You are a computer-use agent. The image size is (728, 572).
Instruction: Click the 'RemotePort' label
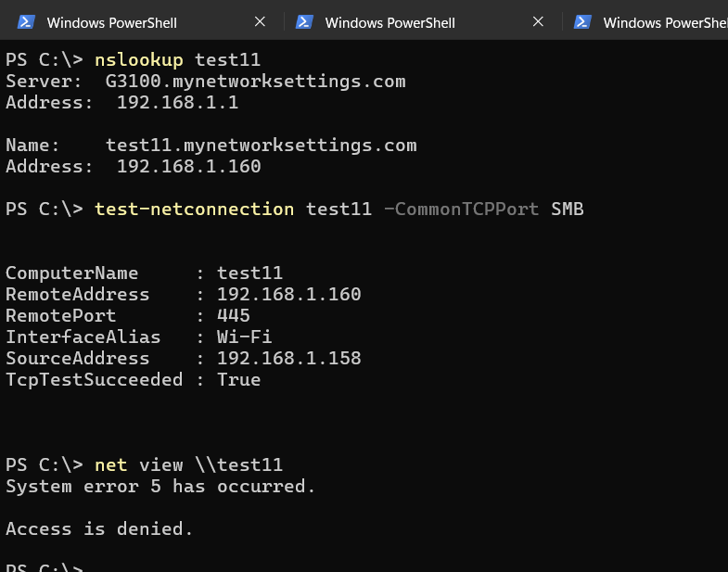click(61, 316)
